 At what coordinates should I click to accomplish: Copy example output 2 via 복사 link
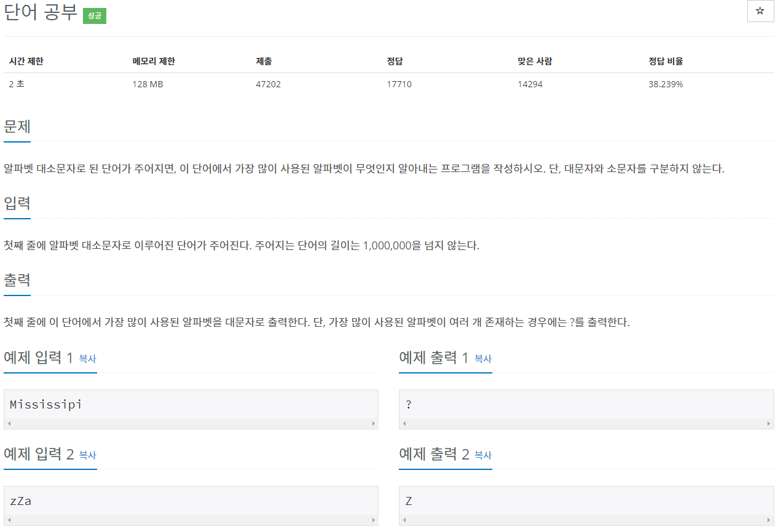click(483, 455)
